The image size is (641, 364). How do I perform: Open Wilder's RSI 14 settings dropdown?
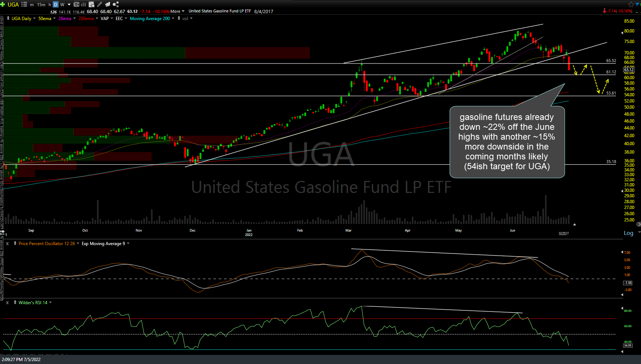coord(50,303)
